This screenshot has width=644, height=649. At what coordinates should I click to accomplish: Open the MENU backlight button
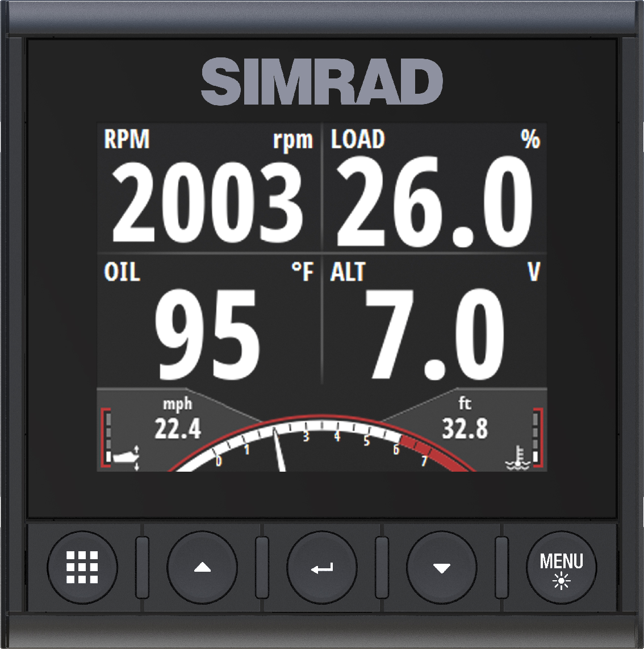561,567
